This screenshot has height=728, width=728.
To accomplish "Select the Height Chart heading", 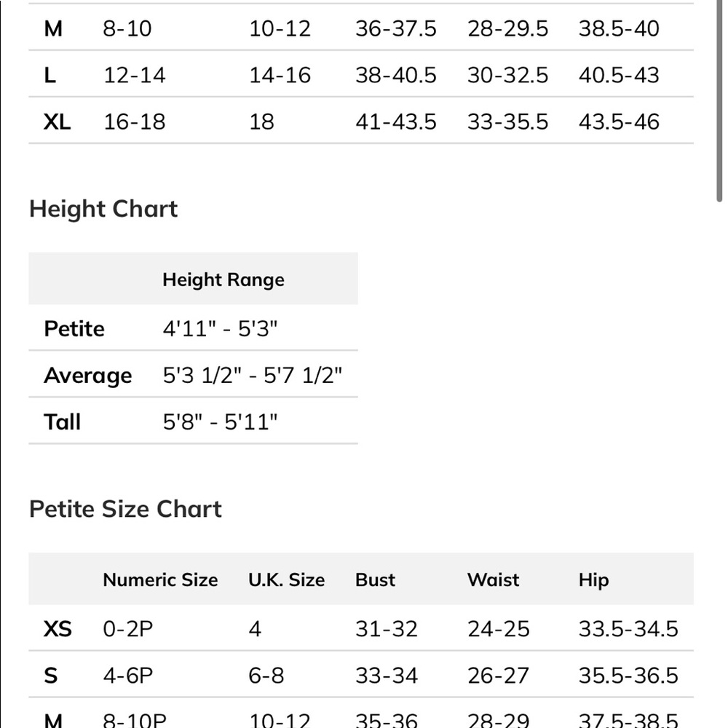I will tap(103, 209).
